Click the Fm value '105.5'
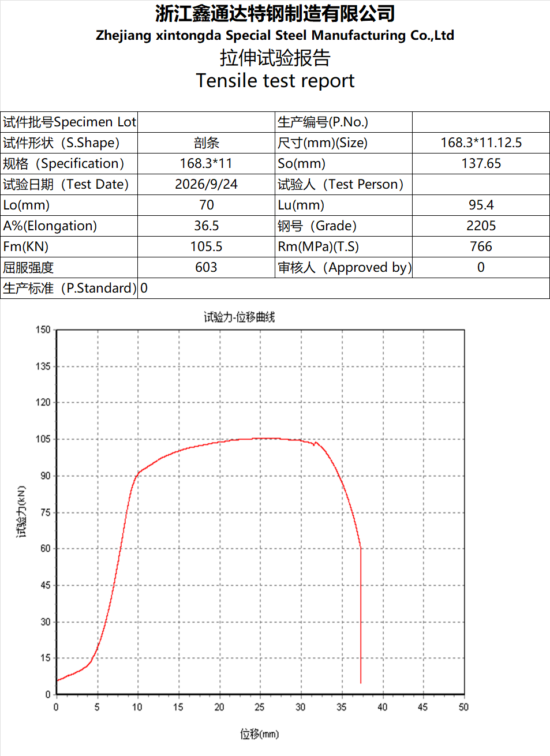 coord(206,247)
